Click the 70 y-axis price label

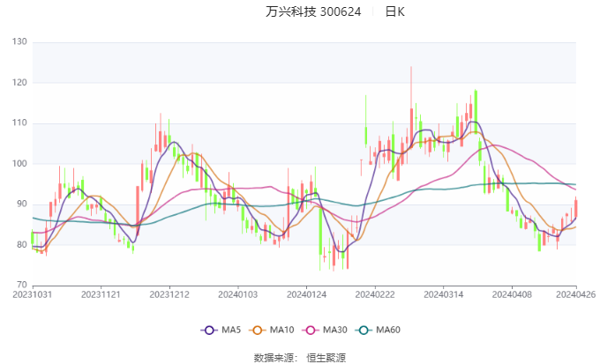pyautogui.click(x=22, y=285)
